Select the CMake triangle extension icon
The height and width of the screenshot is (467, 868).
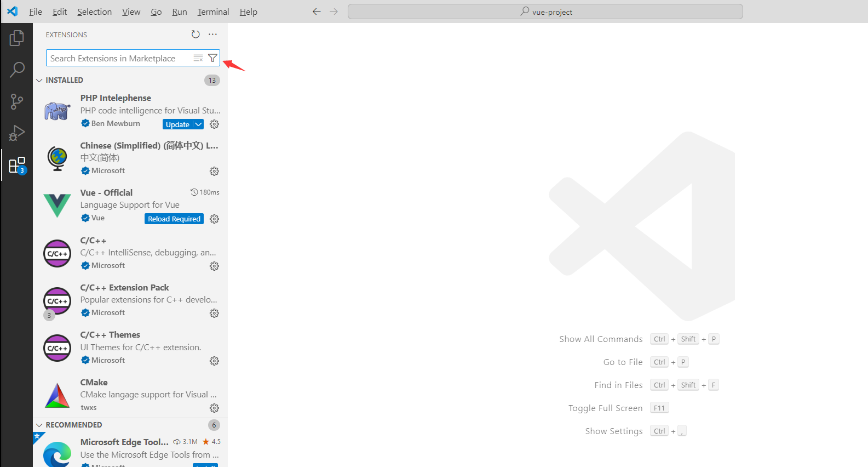pos(58,395)
